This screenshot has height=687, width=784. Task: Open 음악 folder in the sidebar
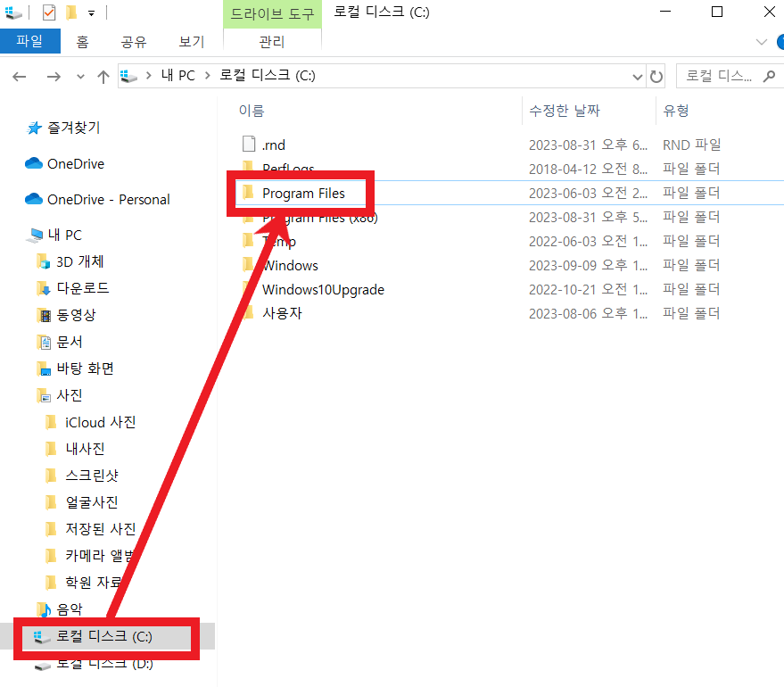(70, 609)
